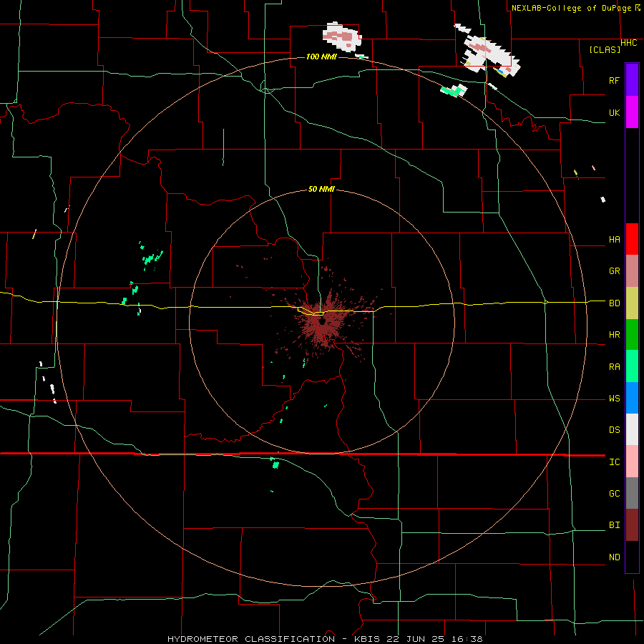Click the GR salmon legend color swatch
The image size is (644, 644).
click(632, 271)
